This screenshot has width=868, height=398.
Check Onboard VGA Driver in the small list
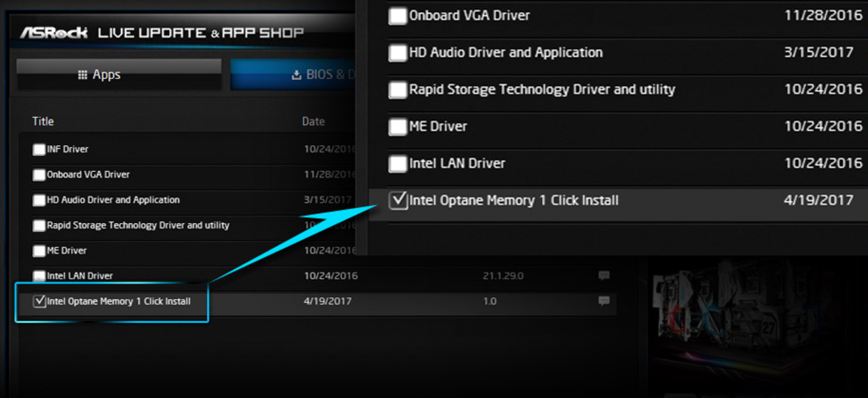[x=39, y=175]
